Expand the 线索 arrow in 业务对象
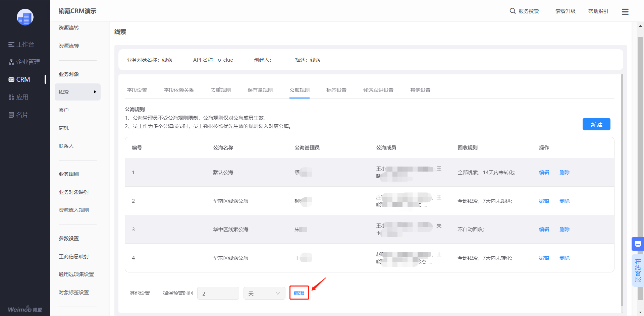 point(95,92)
